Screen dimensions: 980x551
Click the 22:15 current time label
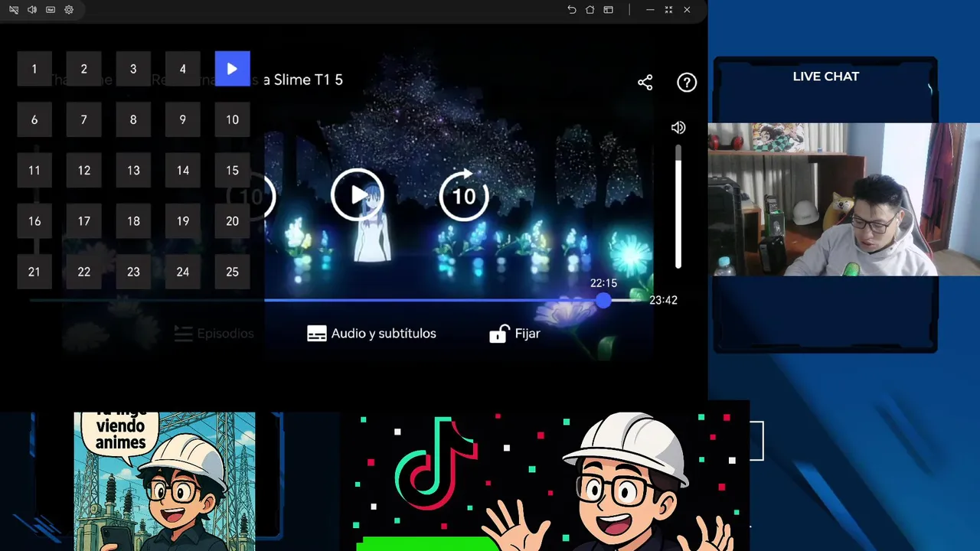tap(603, 283)
